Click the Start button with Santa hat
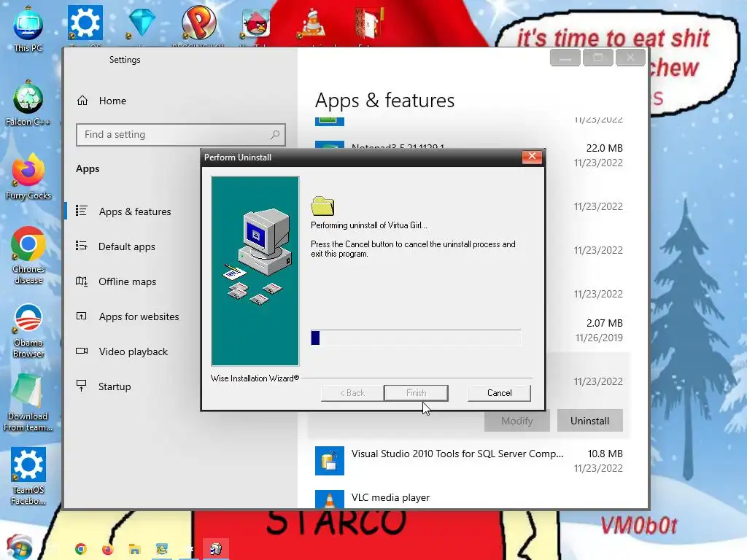Viewport: 747px width, 560px height. [20, 547]
